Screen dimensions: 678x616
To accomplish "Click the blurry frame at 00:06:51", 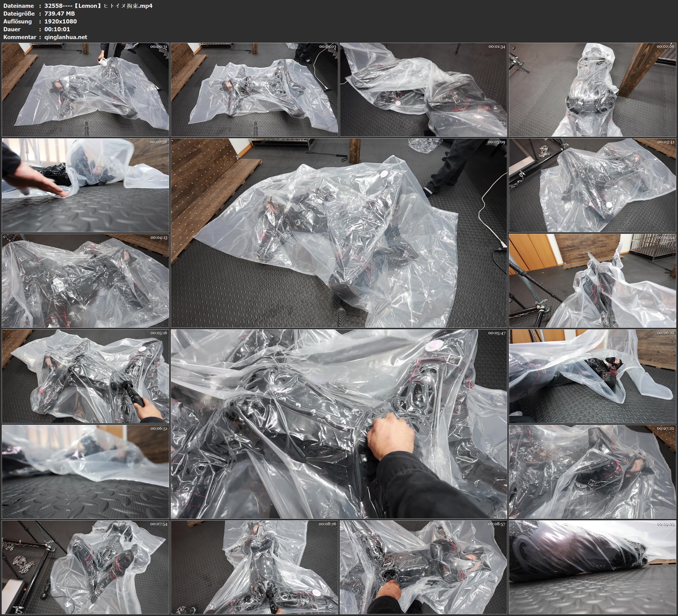I will pyautogui.click(x=85, y=472).
